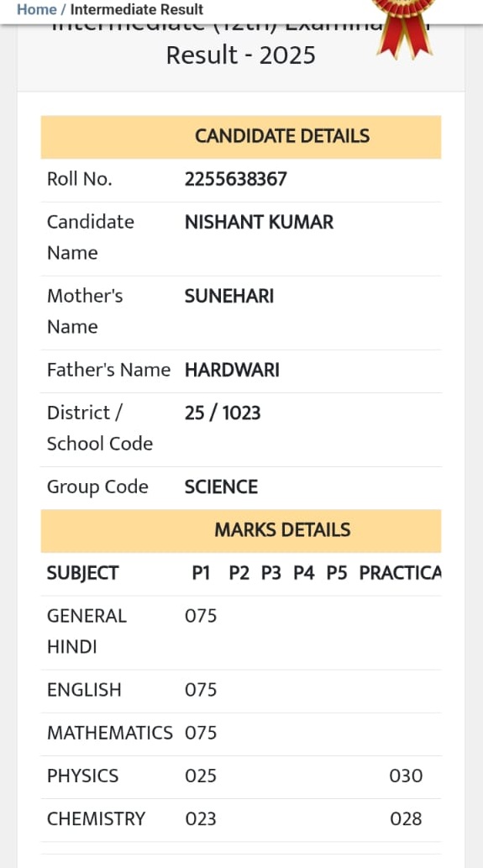The image size is (483, 868).
Task: Click the candidate name NISHANT KUMAR
Action: click(x=259, y=223)
